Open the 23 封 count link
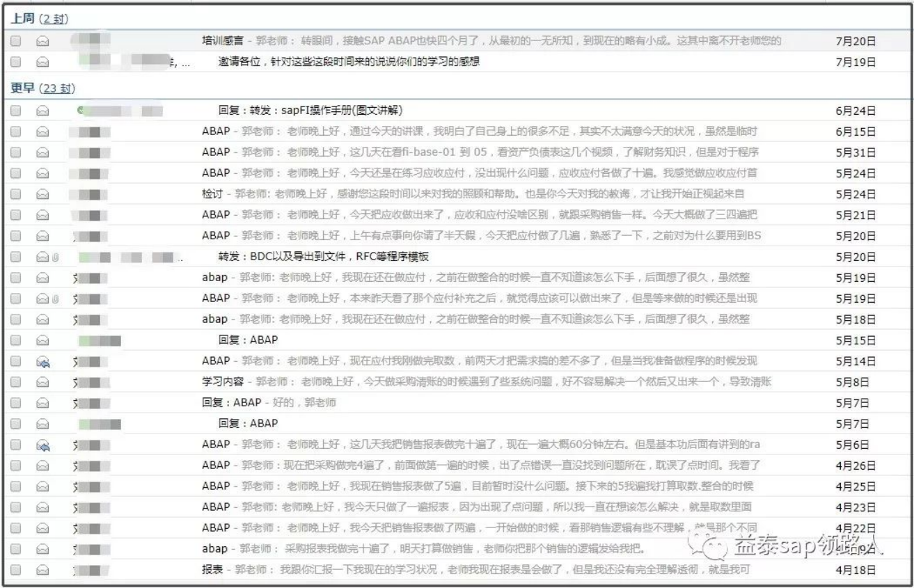Screen dimensions: 914x588 click(57, 88)
